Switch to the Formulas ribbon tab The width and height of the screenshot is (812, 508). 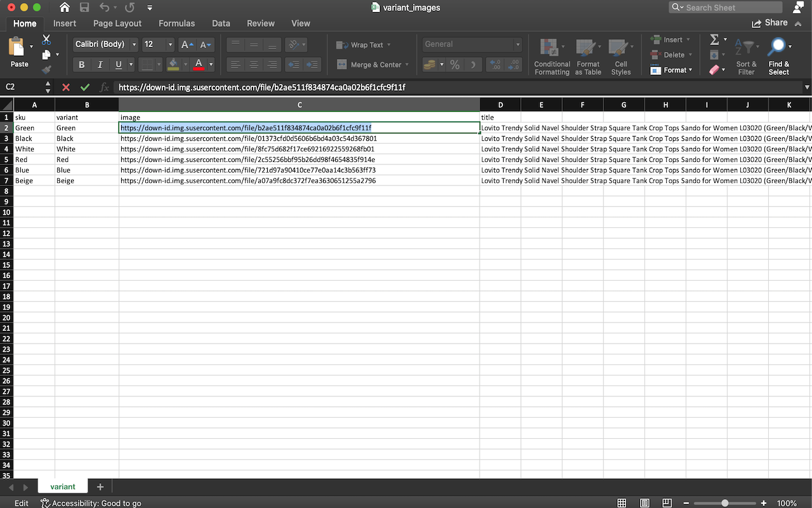pyautogui.click(x=176, y=23)
